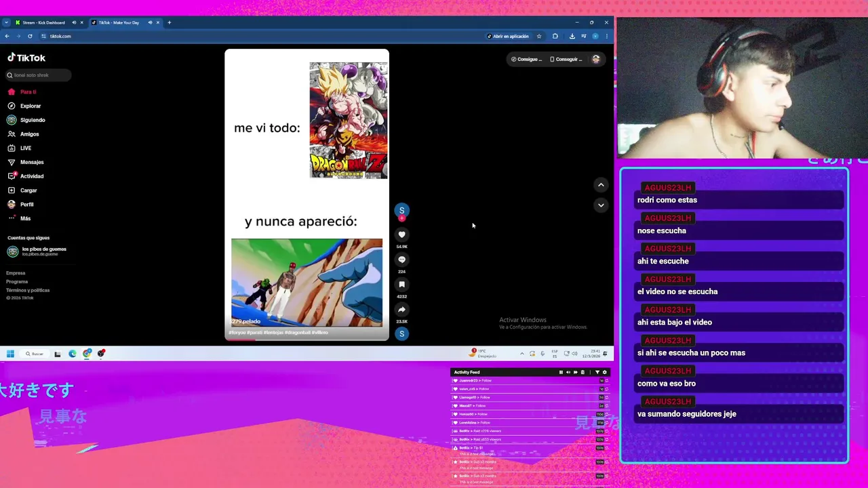Mute the Kick Dashboard tab audio icon

[x=74, y=22]
